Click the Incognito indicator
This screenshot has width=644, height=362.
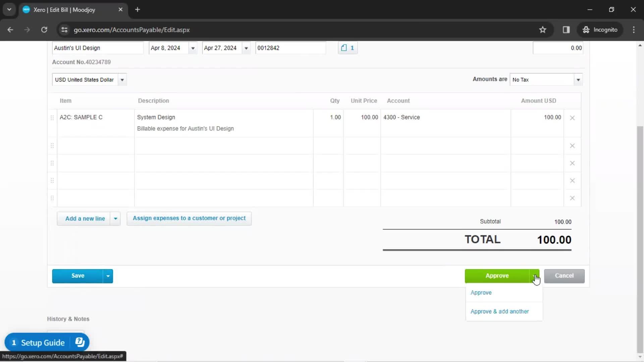[x=600, y=30]
